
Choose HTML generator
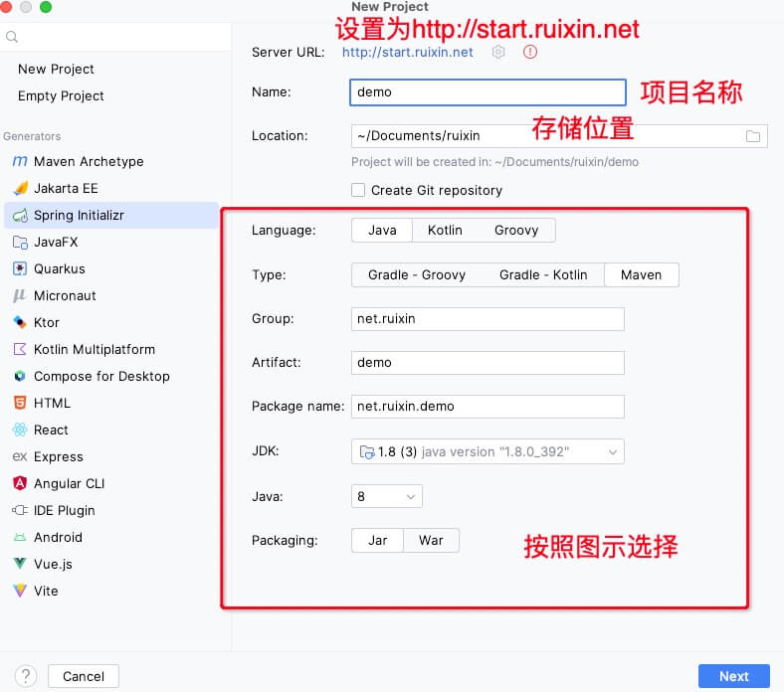pyautogui.click(x=111, y=403)
